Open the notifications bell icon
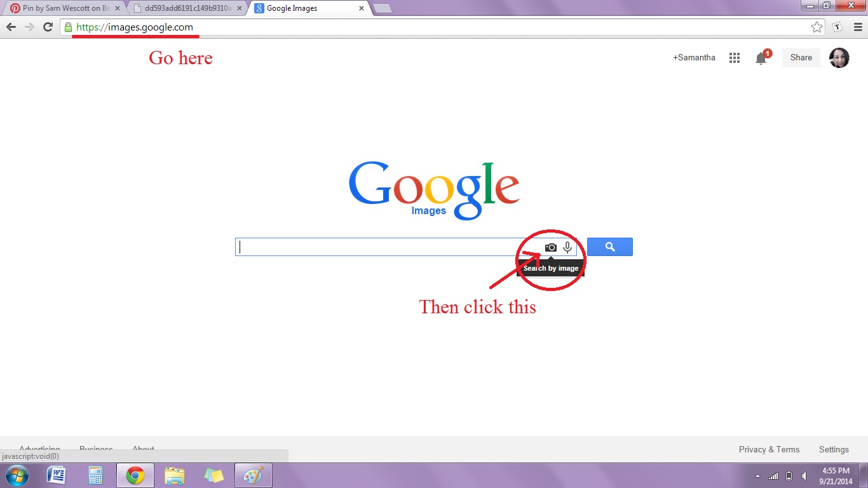Screen dimensions: 868x488 pyautogui.click(x=761, y=58)
